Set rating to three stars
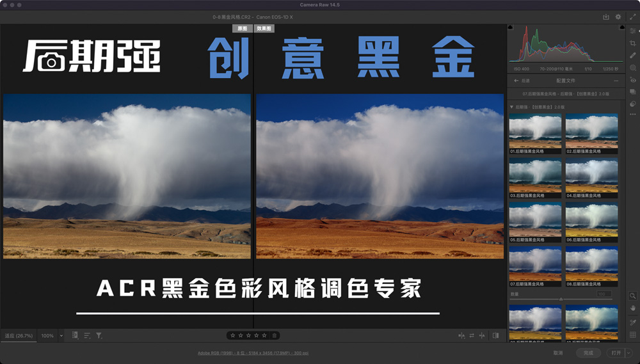Viewport: 640px width, 364px height. coord(248,335)
